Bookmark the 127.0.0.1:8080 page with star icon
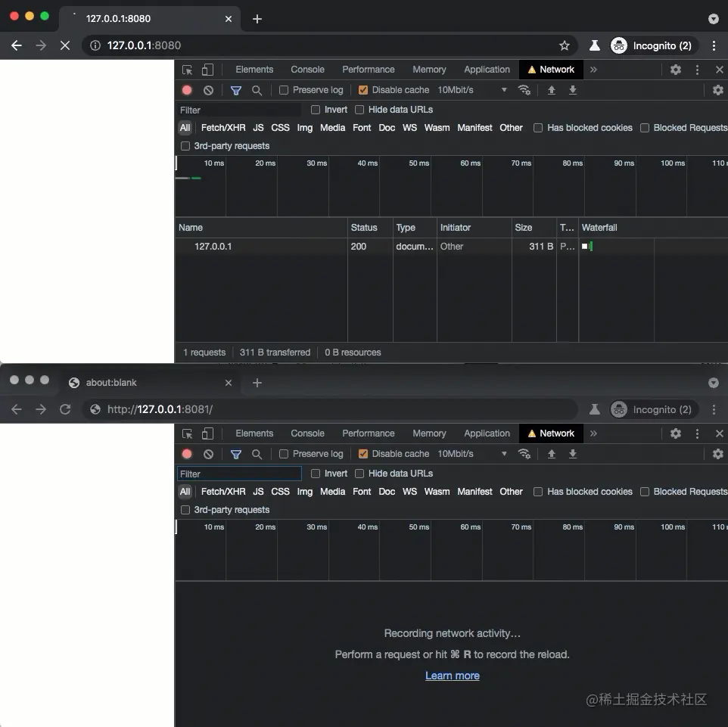Image resolution: width=728 pixels, height=727 pixels. pos(564,45)
